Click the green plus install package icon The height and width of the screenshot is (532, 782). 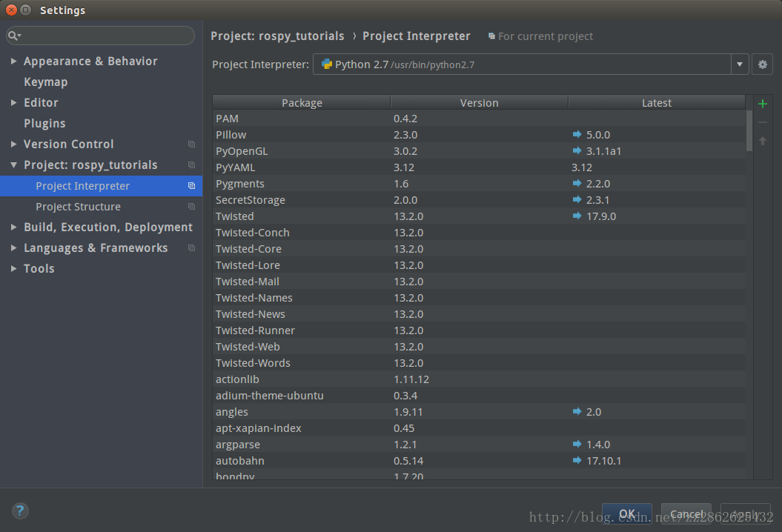pos(762,104)
